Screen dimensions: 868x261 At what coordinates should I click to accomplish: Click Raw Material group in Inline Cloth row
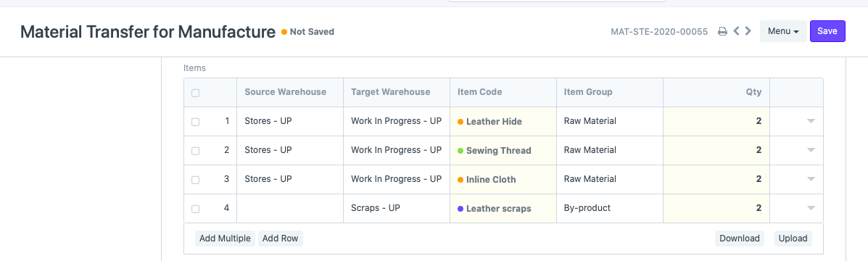610,179
